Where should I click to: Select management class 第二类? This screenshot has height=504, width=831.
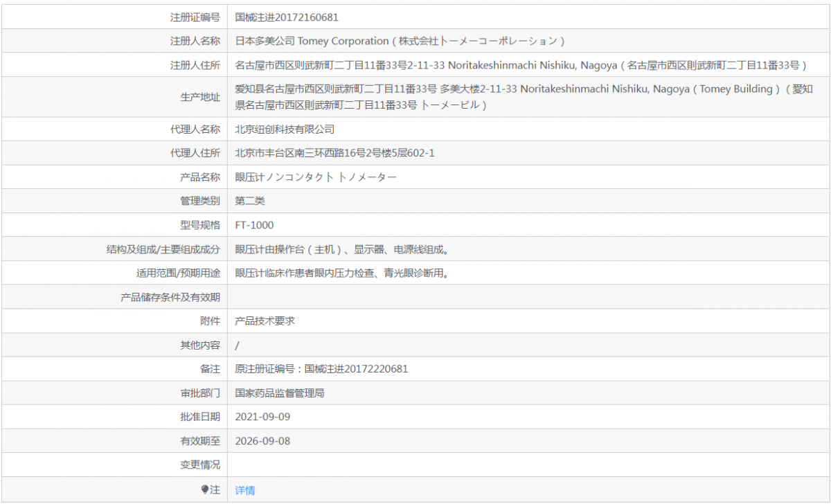click(250, 201)
